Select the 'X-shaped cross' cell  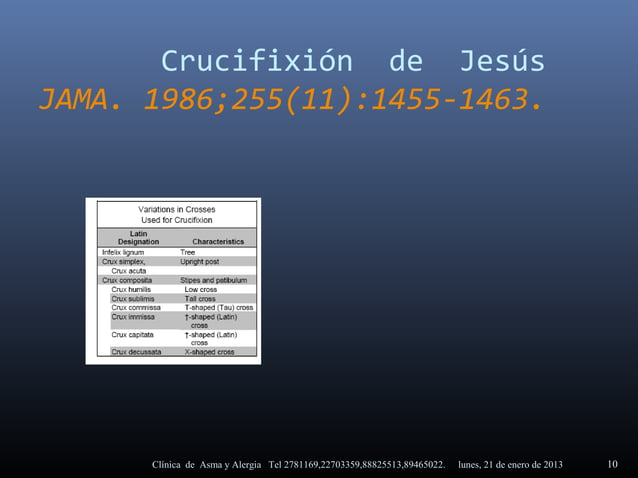tap(210, 352)
